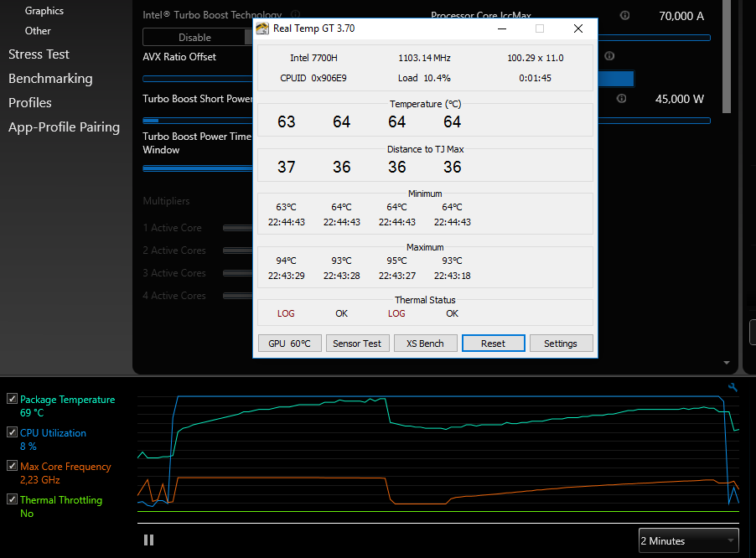Click the 37 distance to TJ Max value
The height and width of the screenshot is (558, 756).
point(286,167)
